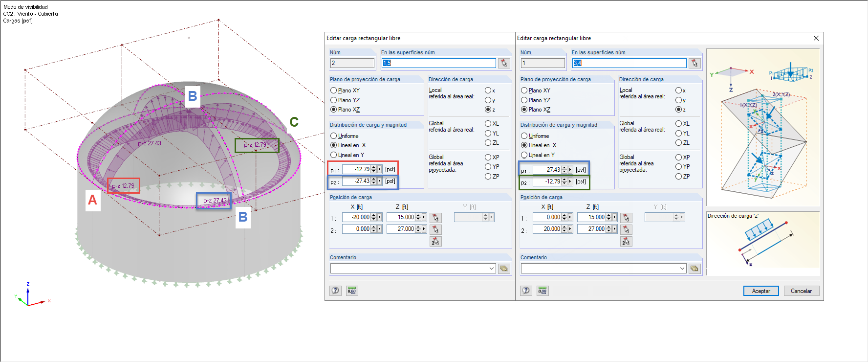Select Uniforme distribution in right dialog

(535, 136)
